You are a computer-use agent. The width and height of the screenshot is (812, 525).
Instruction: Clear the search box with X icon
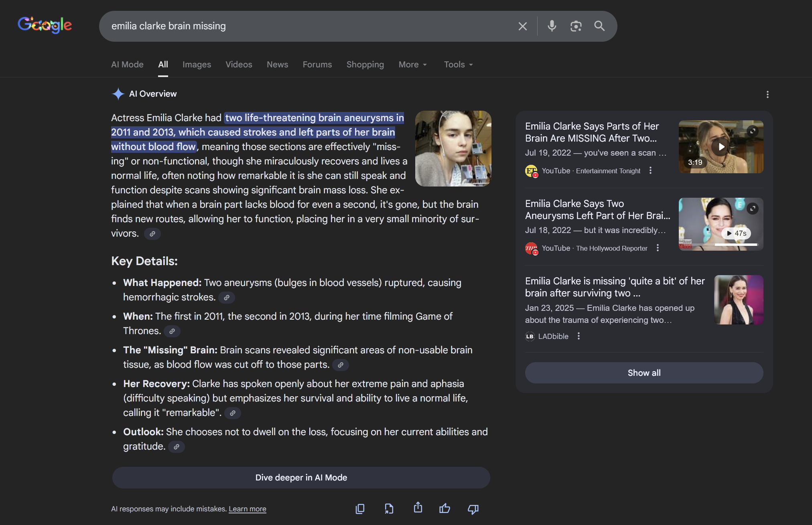[x=522, y=26]
